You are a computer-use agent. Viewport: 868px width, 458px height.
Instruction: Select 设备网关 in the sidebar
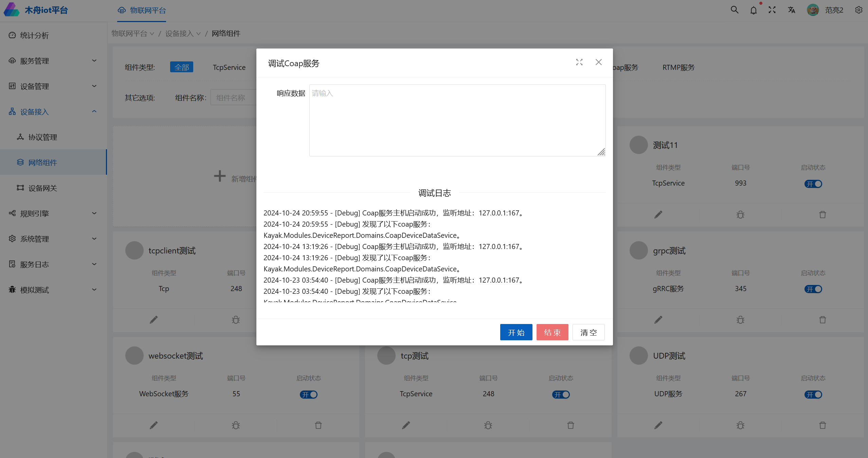click(43, 188)
